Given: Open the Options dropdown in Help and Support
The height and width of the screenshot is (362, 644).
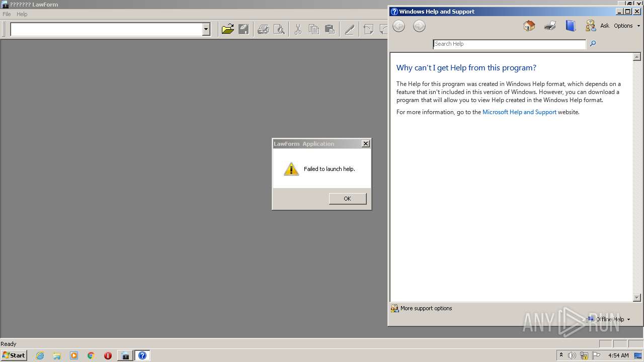Looking at the screenshot, I should click(x=627, y=26).
